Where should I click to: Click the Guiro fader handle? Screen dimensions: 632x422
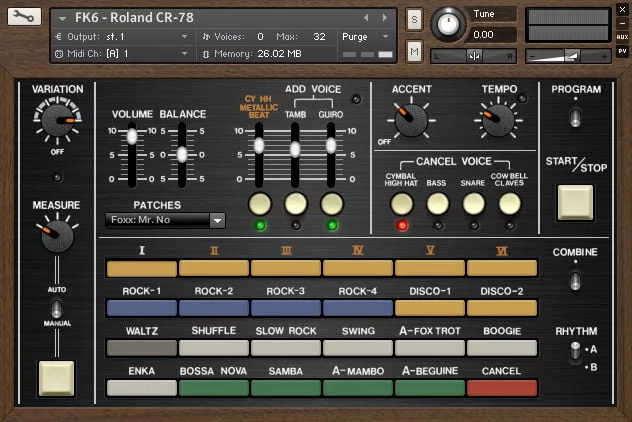pos(331,146)
